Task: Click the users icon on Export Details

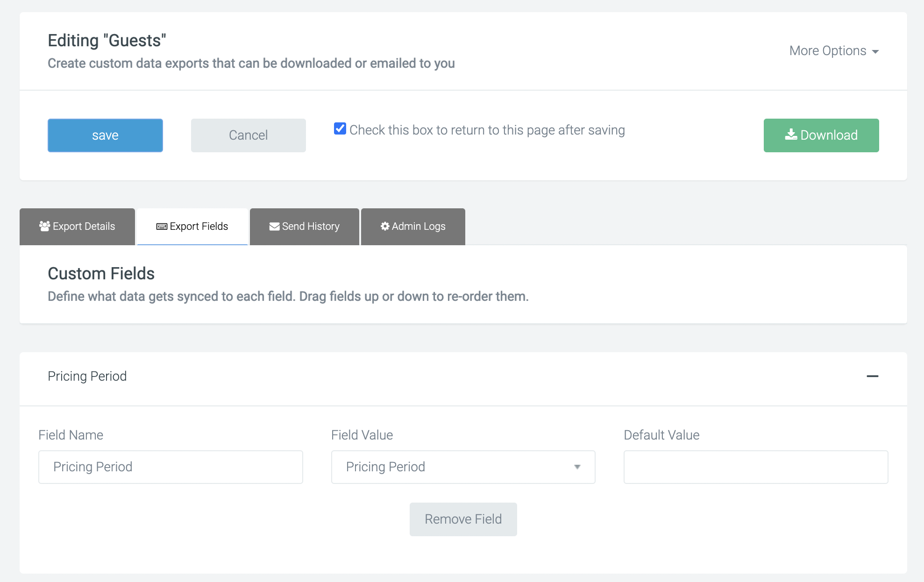Action: [x=45, y=227]
